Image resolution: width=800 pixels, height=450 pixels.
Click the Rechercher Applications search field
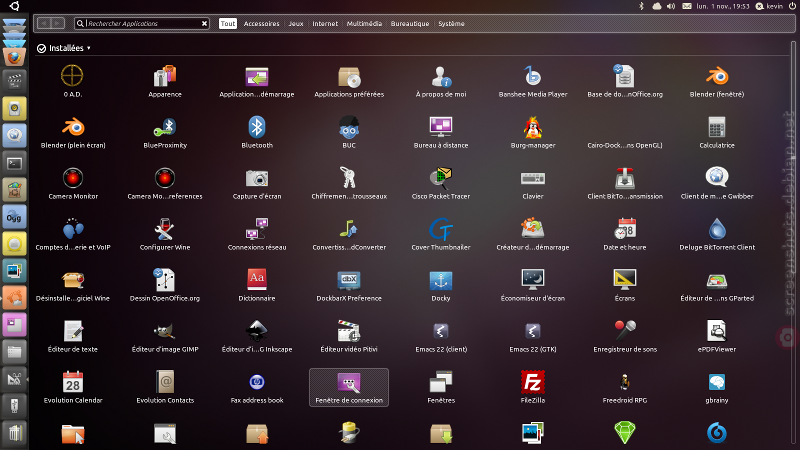point(142,23)
